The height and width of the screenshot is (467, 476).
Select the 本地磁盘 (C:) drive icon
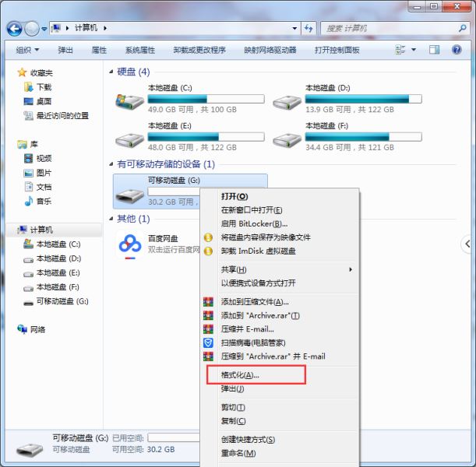click(x=129, y=101)
